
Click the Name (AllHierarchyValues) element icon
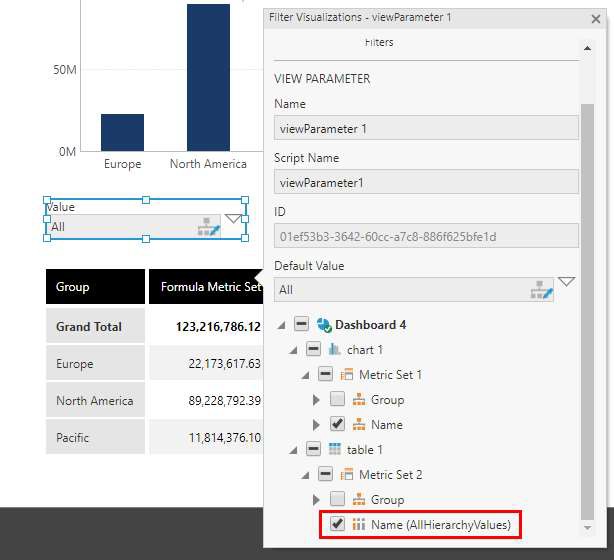359,524
